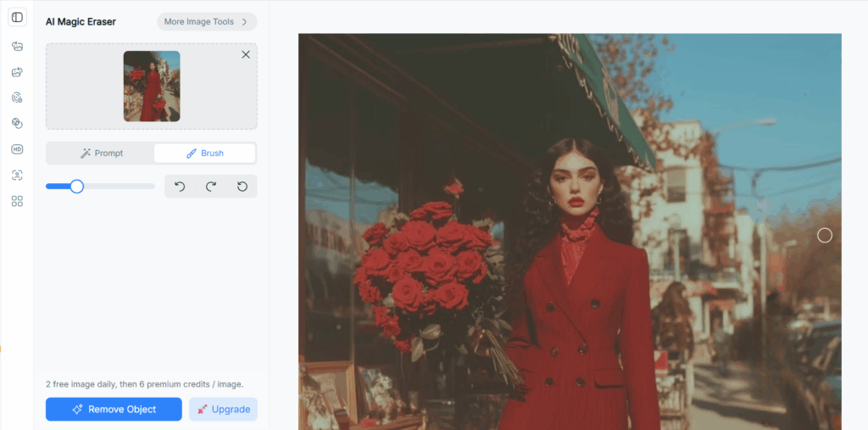The height and width of the screenshot is (430, 868).
Task: Toggle the sidebar panel icon
Action: pos(17,18)
